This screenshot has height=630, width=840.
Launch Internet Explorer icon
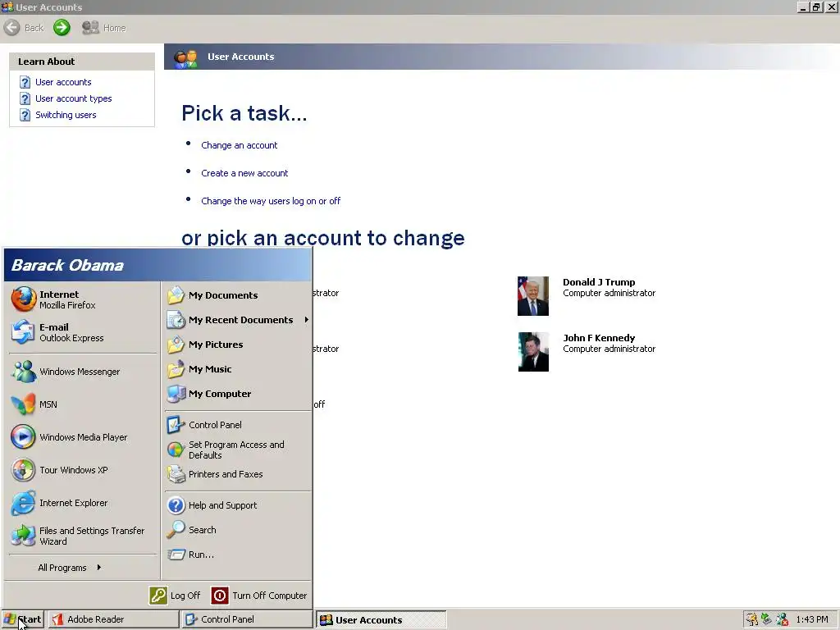click(24, 503)
